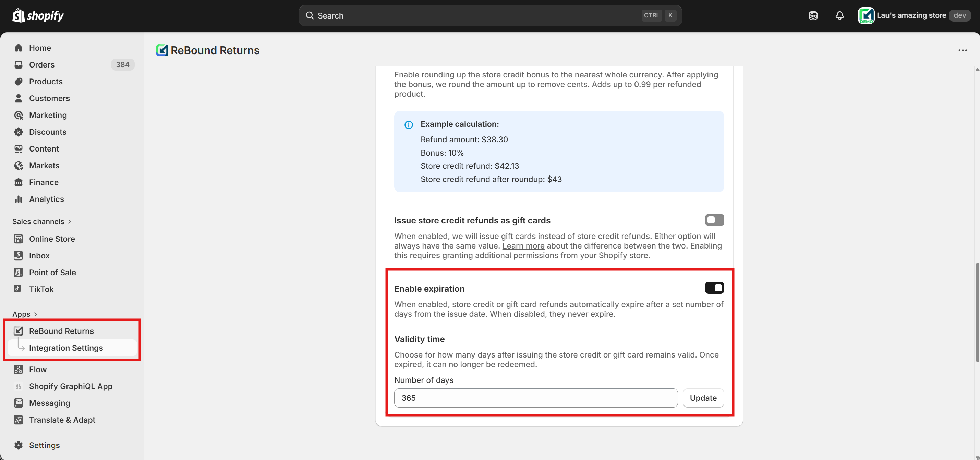Expand the Sales channels section
The image size is (980, 460).
point(41,221)
